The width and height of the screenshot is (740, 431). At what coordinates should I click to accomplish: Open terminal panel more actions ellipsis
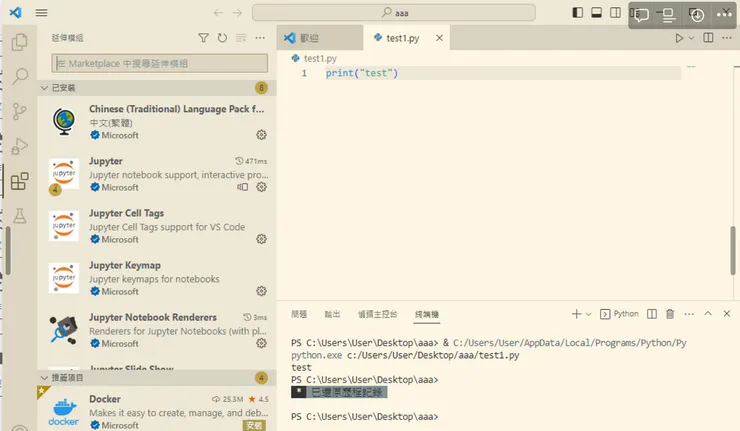click(x=689, y=314)
